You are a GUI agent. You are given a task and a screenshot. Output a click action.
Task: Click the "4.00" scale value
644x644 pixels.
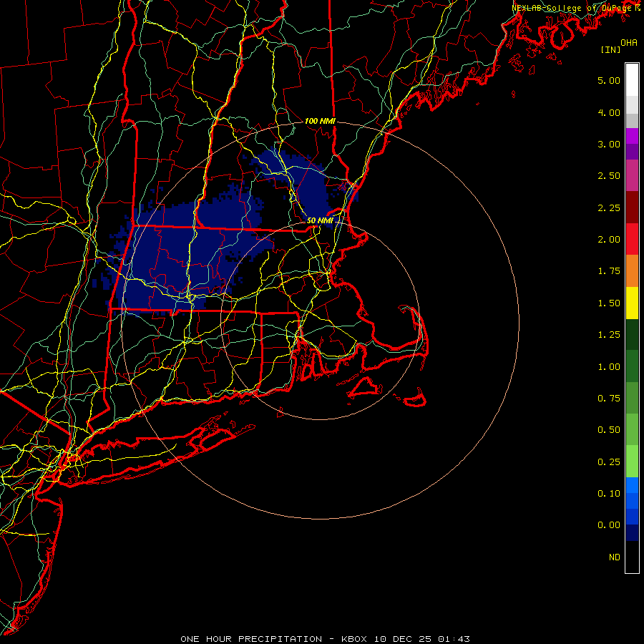[609, 112]
